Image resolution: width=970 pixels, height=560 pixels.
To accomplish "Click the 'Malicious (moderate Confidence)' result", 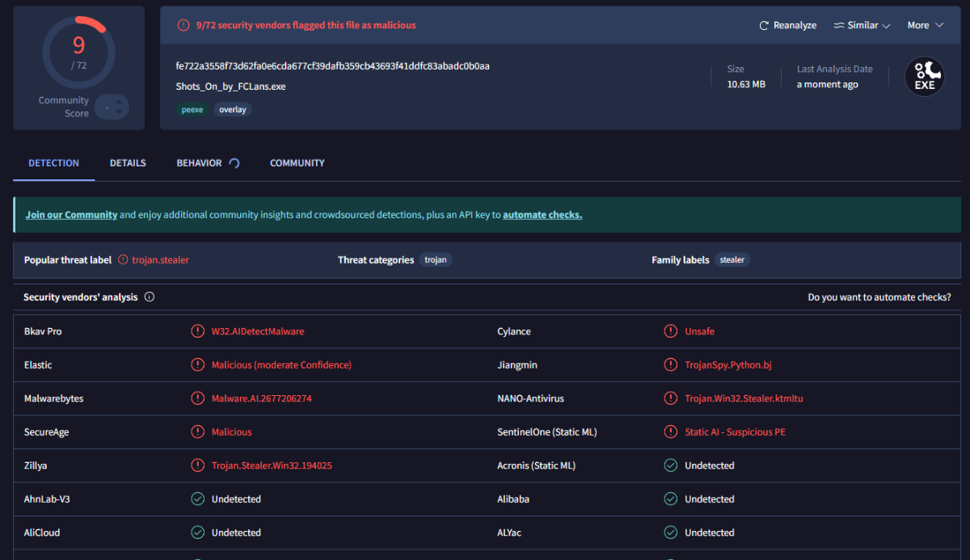I will [281, 365].
